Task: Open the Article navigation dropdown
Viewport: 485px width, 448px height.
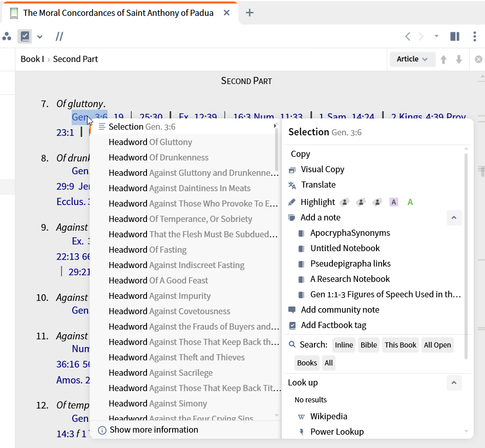Action: point(412,59)
